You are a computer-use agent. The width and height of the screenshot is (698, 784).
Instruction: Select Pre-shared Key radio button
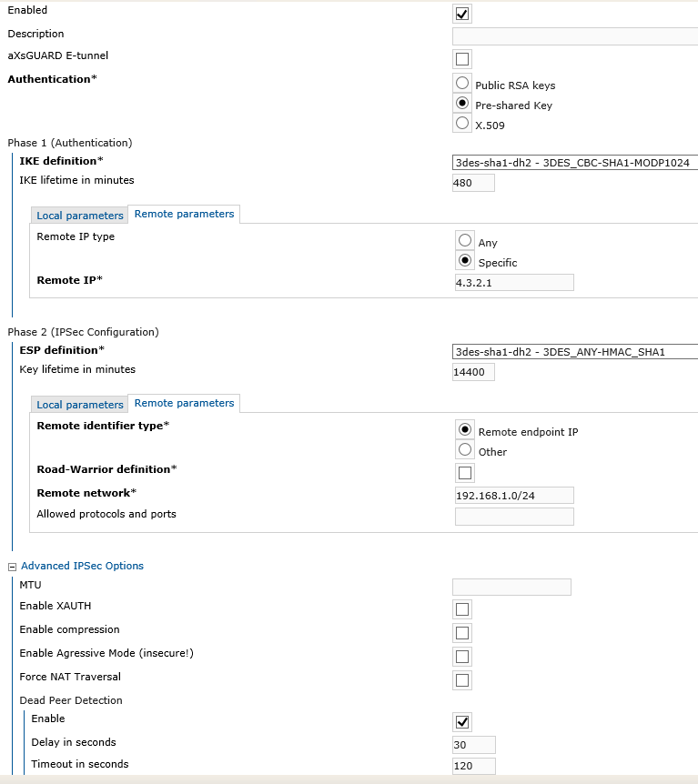[x=462, y=103]
